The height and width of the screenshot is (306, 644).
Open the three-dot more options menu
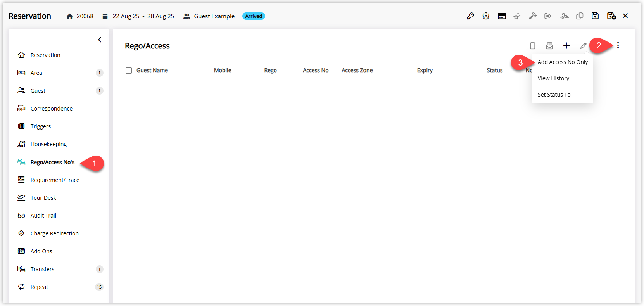tap(618, 45)
